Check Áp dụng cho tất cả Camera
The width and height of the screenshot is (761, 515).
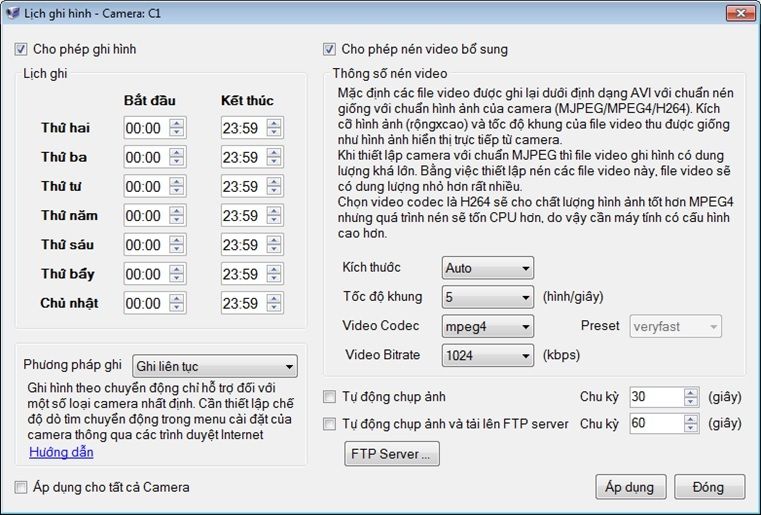pyautogui.click(x=21, y=487)
